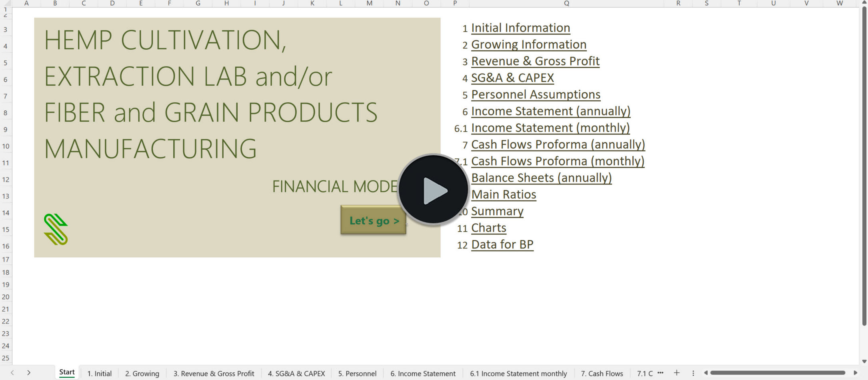Open Cash Flows Proforma (monthly) link
Image resolution: width=868 pixels, height=380 pixels.
coord(558,161)
